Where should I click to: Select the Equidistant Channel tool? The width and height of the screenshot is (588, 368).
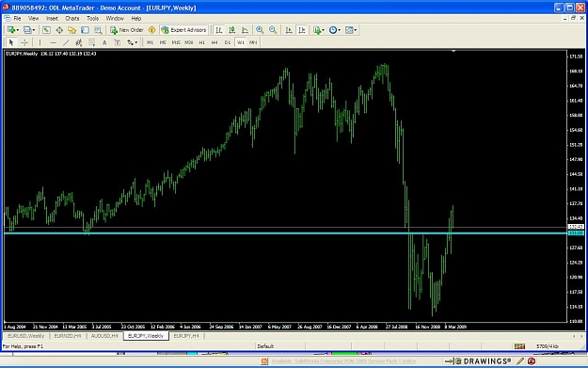point(79,42)
